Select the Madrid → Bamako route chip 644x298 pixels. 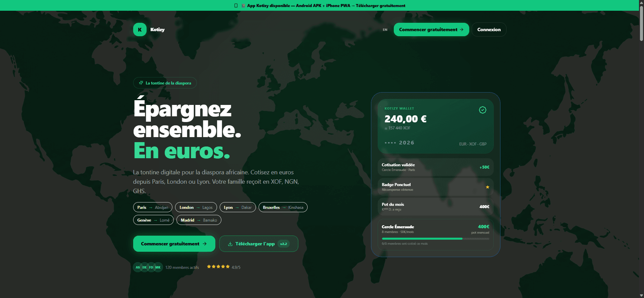[199, 220]
